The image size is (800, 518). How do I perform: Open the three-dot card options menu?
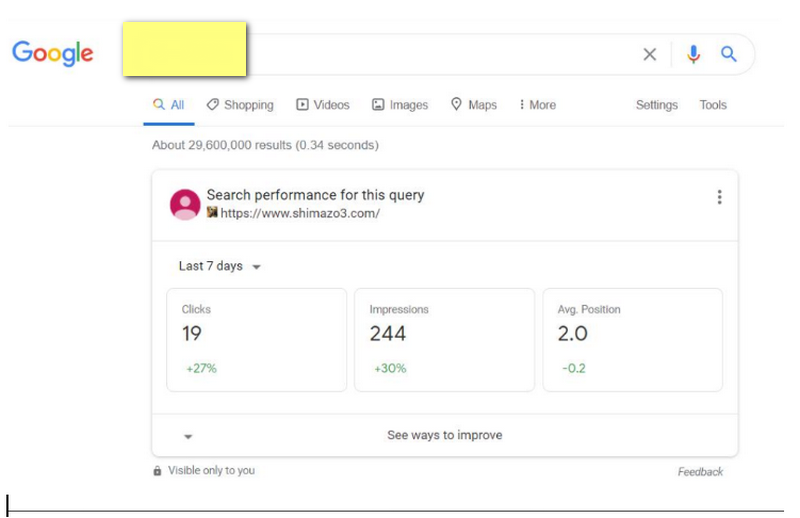pyautogui.click(x=719, y=197)
